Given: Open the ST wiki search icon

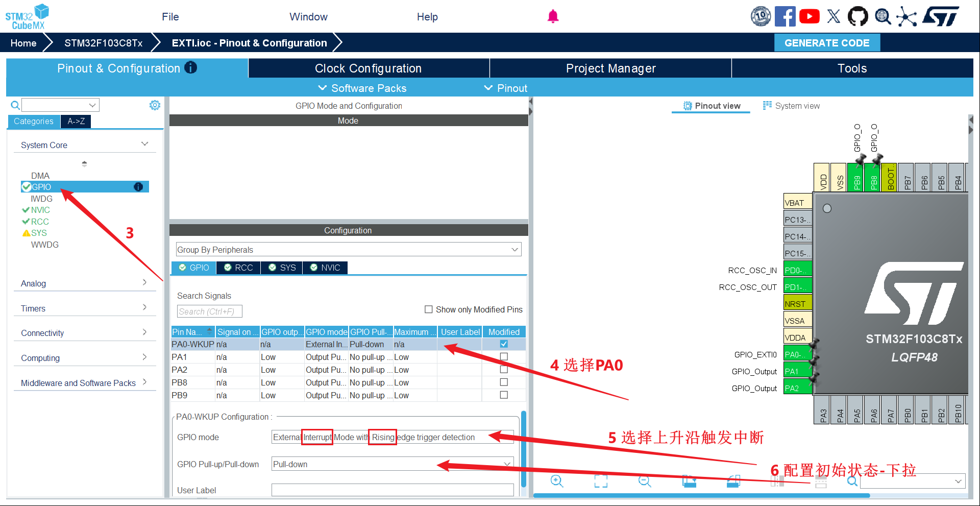Looking at the screenshot, I should pos(883,16).
